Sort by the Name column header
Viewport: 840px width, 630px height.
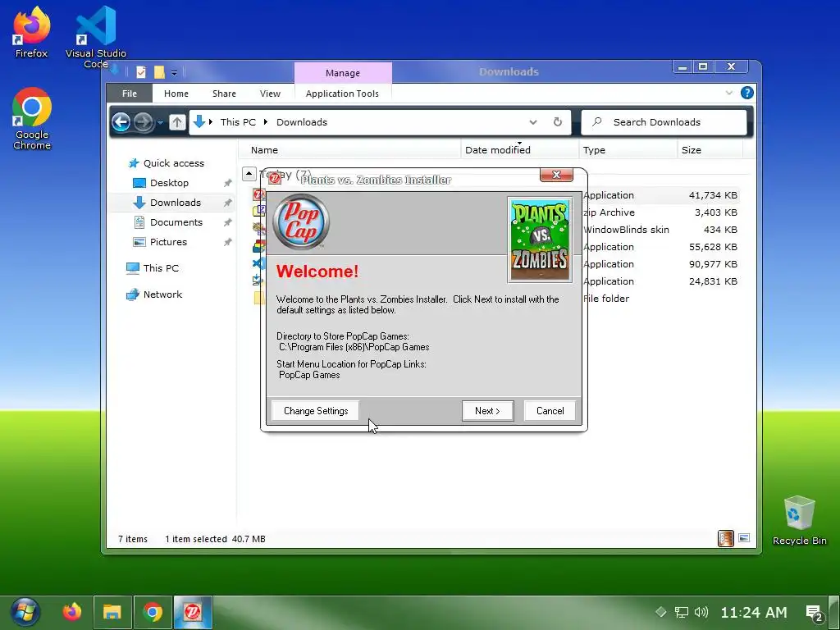pos(349,150)
